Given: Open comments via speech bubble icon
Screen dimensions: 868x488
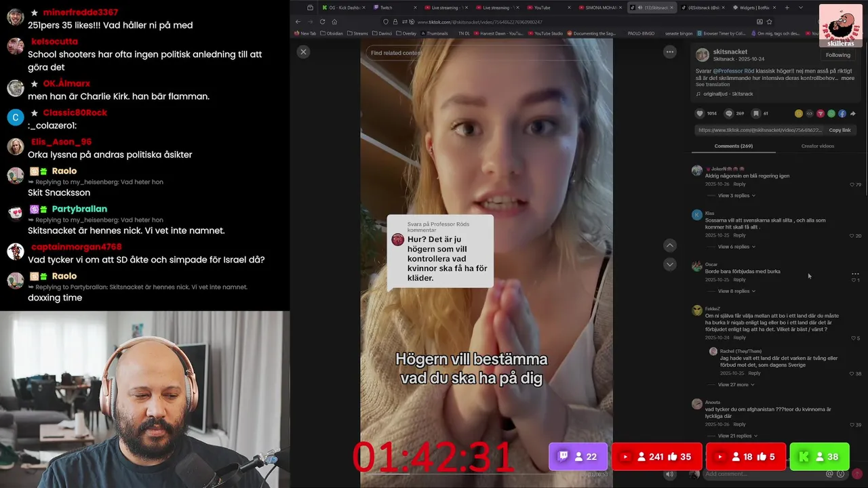Looking at the screenshot, I should tap(728, 113).
